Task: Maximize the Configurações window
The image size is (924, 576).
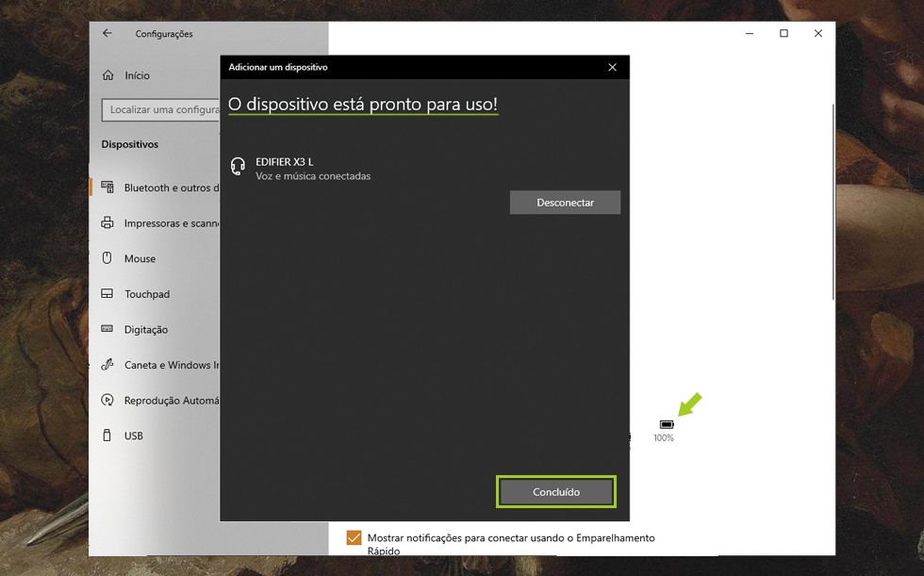Action: (784, 34)
